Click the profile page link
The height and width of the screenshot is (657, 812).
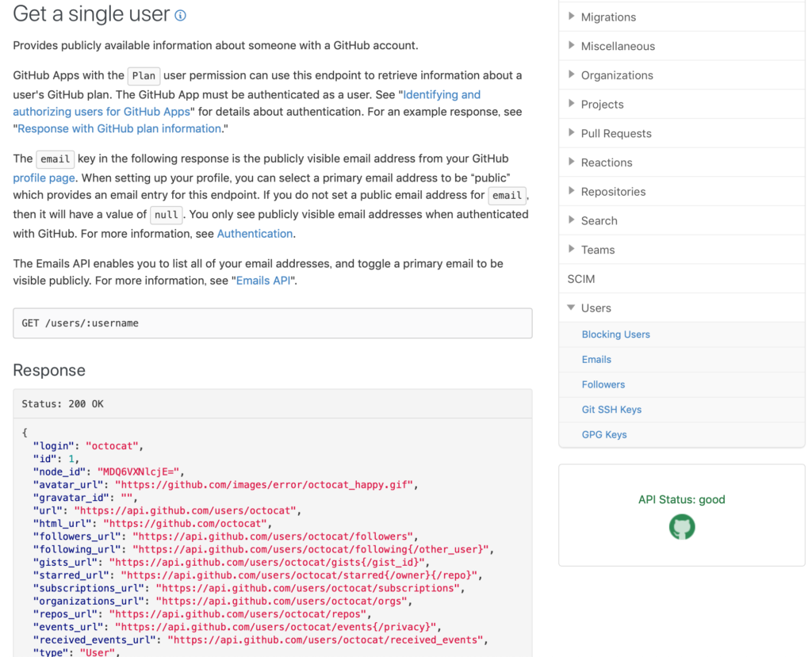tap(44, 178)
